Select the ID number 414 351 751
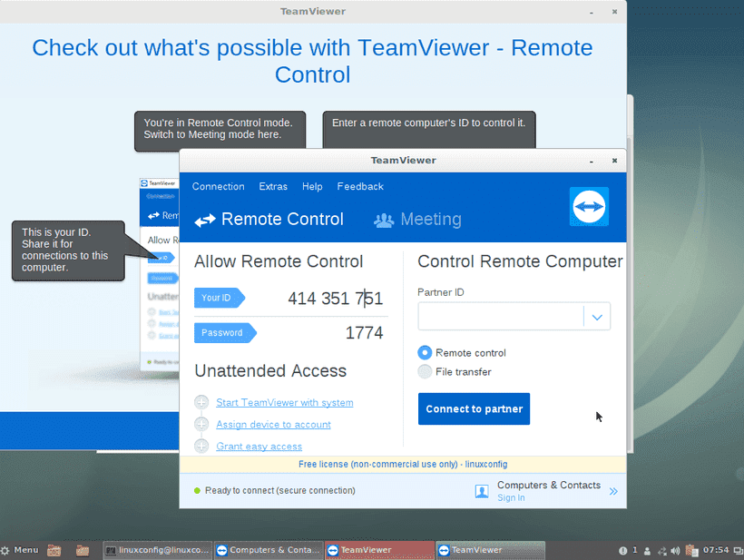The image size is (744, 560). pos(335,299)
